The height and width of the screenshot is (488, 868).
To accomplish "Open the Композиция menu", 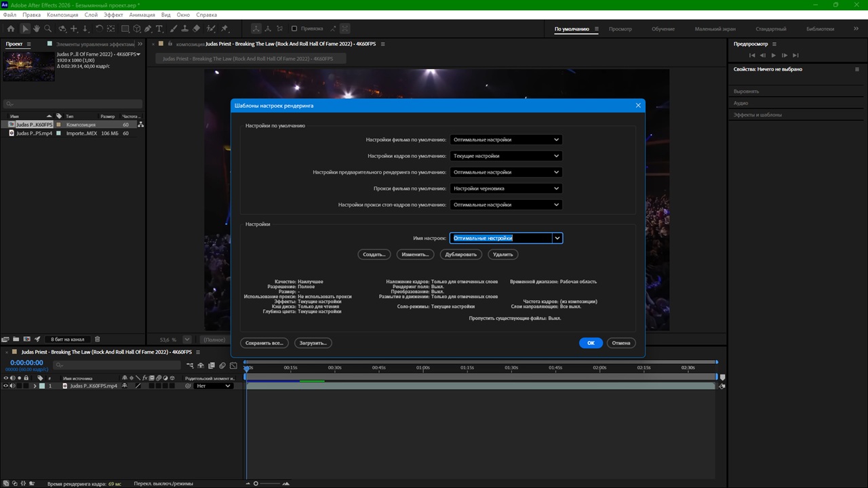I will coord(62,14).
